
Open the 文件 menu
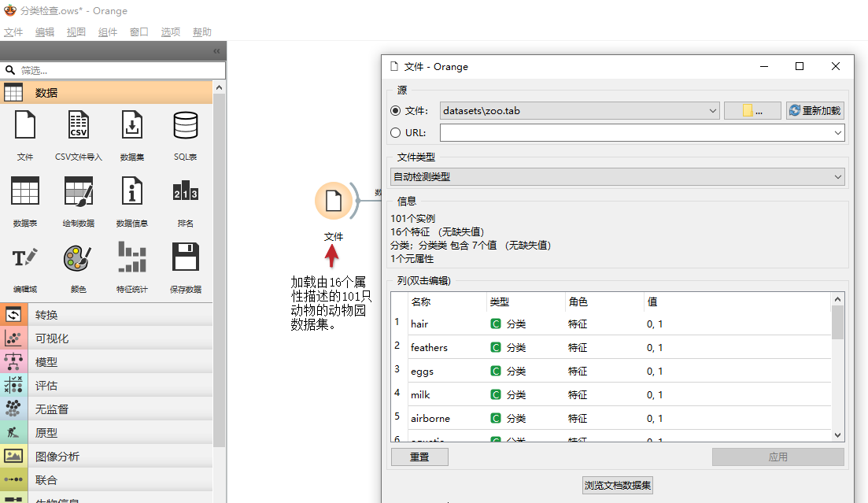pos(13,32)
